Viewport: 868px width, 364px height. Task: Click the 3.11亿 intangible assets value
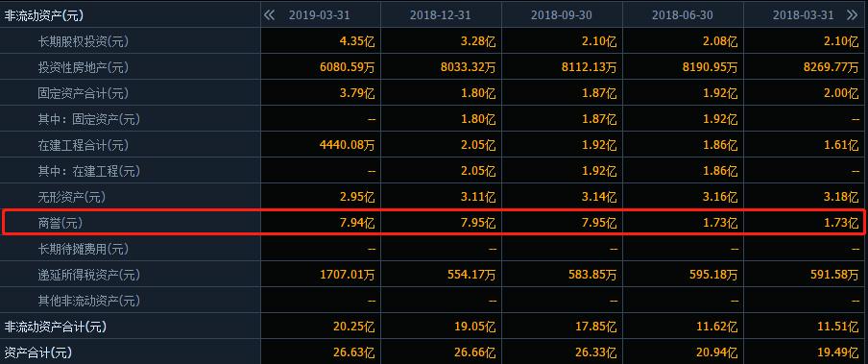pos(478,197)
